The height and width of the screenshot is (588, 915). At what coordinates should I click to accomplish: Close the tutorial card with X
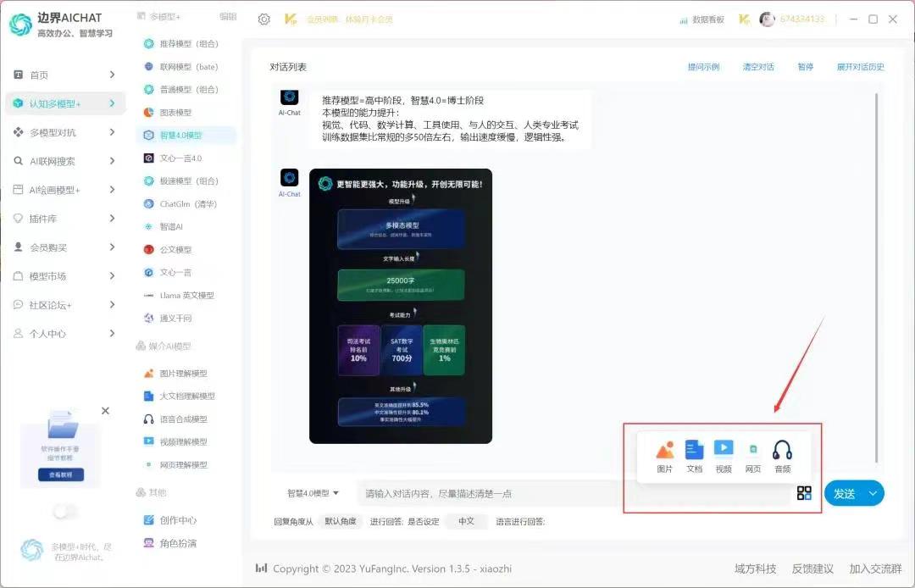tap(105, 411)
